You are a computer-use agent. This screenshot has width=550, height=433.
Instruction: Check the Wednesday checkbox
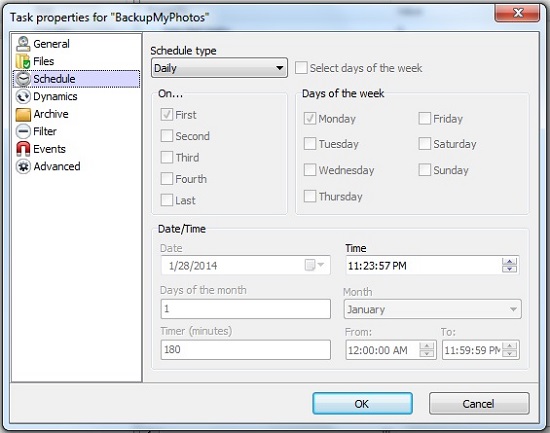click(310, 170)
